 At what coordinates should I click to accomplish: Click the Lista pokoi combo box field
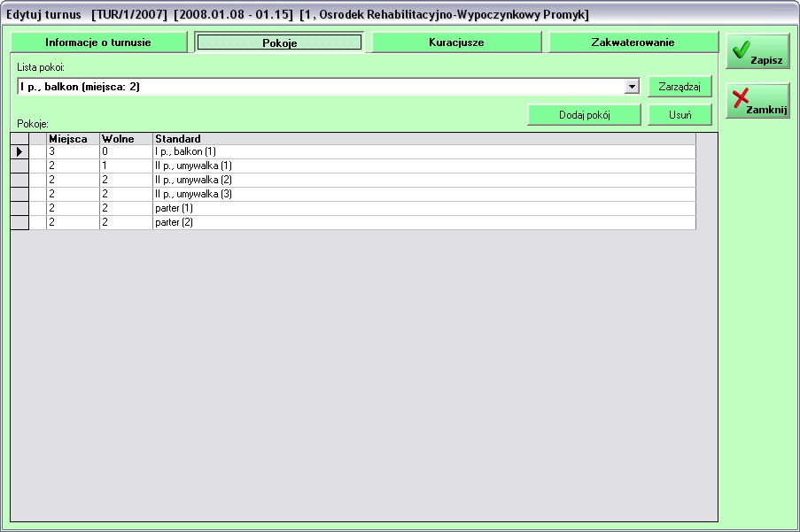pos(319,87)
